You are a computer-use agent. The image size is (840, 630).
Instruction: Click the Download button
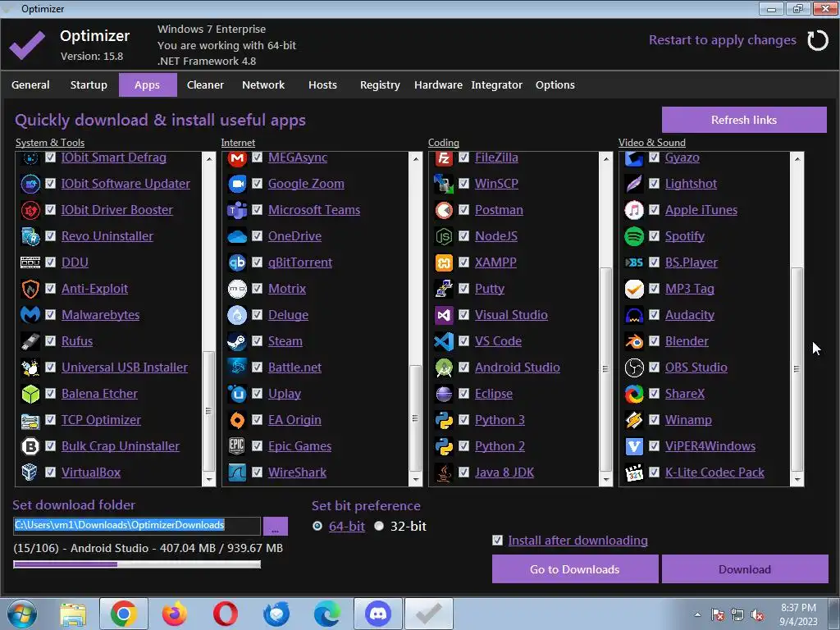pos(745,569)
